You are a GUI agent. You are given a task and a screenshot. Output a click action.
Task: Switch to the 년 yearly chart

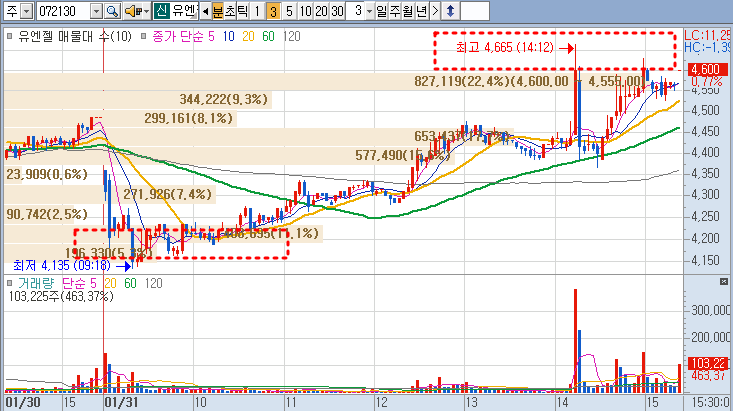pyautogui.click(x=421, y=11)
